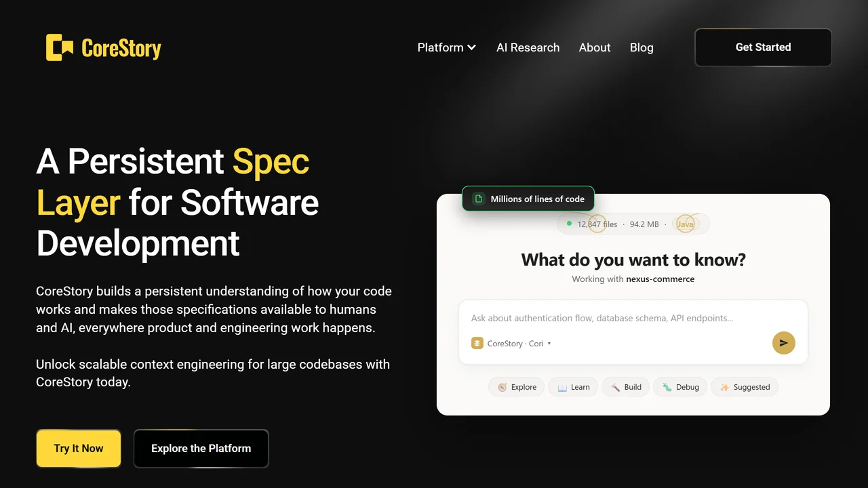The height and width of the screenshot is (488, 868).
Task: Pick the Build chip with hammer icon
Action: 626,387
